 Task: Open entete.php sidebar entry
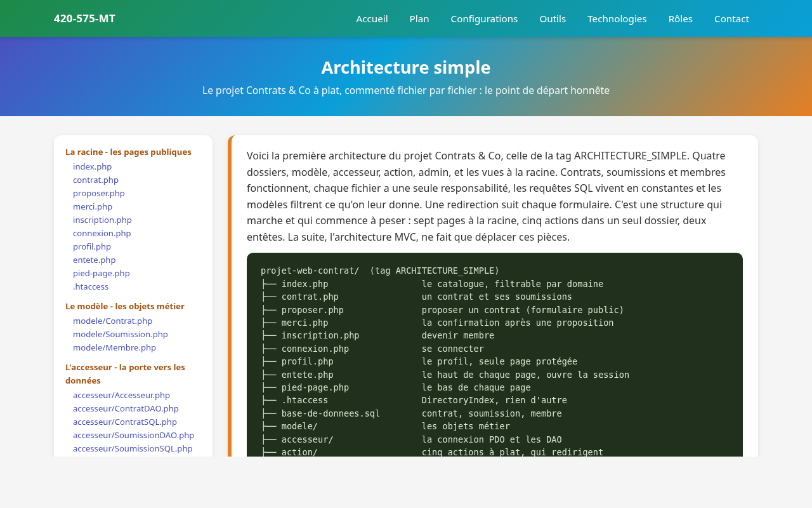click(95, 260)
